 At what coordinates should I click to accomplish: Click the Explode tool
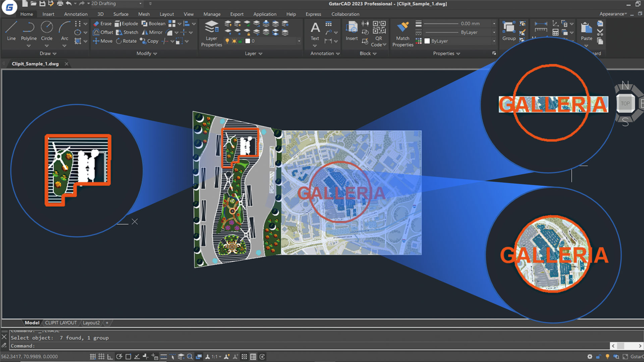(126, 23)
